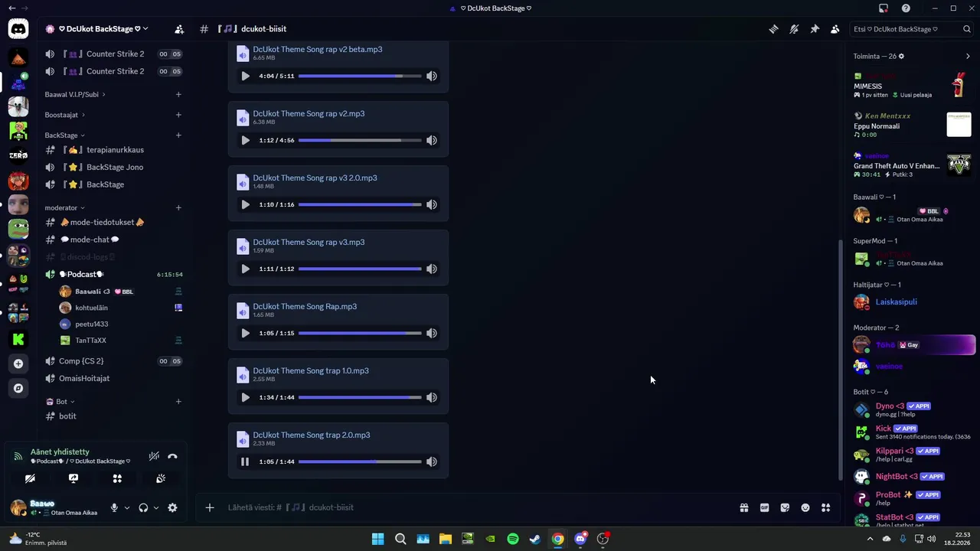
Task: Click upload attachment plus button
Action: pyautogui.click(x=209, y=507)
